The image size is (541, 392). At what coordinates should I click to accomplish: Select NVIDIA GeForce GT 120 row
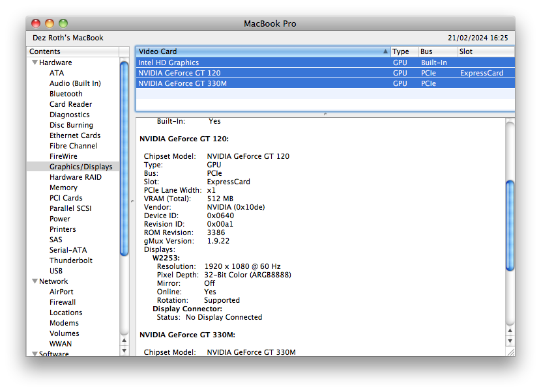click(x=325, y=73)
